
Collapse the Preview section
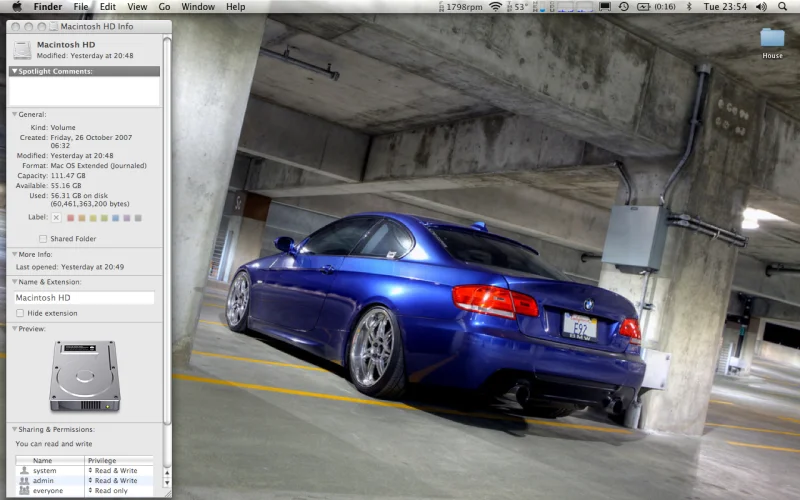tap(14, 329)
